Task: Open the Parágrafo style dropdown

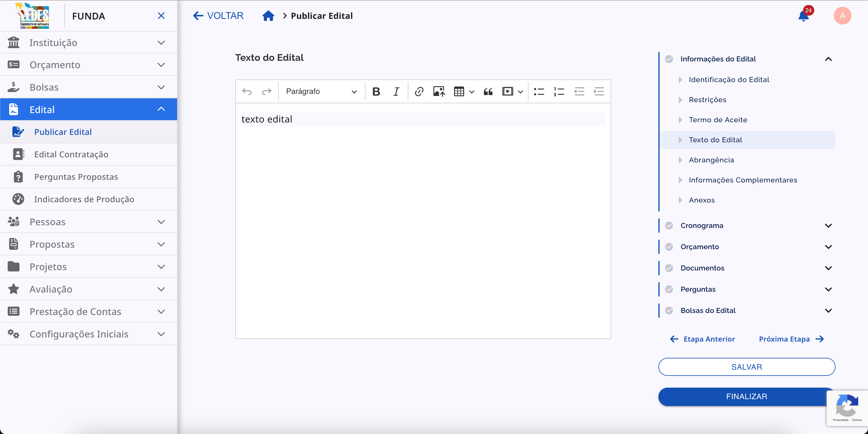Action: 320,91
